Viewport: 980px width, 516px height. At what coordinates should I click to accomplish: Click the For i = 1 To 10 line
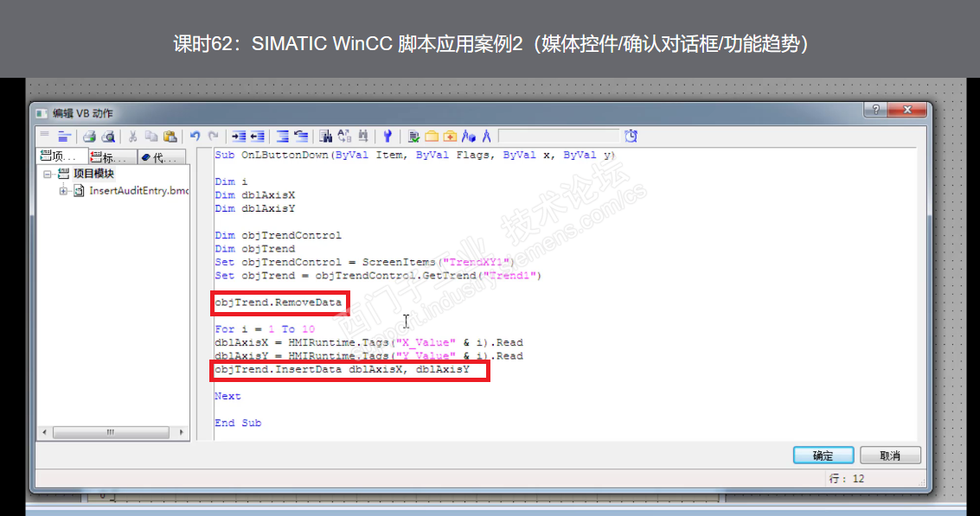coord(265,329)
